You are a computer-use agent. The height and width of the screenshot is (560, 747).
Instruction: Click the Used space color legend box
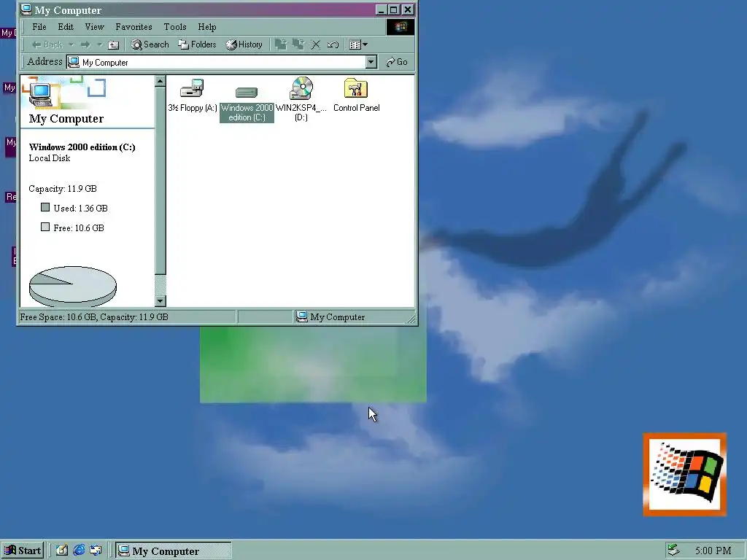(x=45, y=207)
